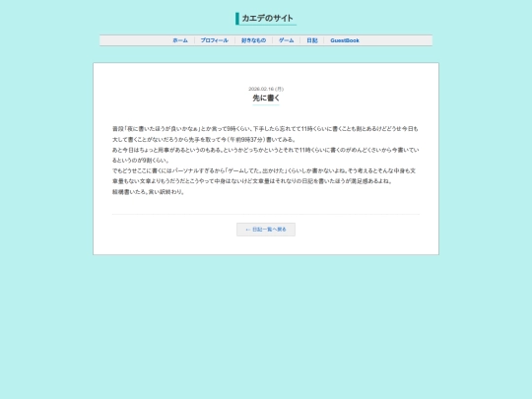Click the paragraph starting with 普段「夜に書いたほうが
Image resolution: width=532 pixels, height=399 pixels.
point(265,134)
